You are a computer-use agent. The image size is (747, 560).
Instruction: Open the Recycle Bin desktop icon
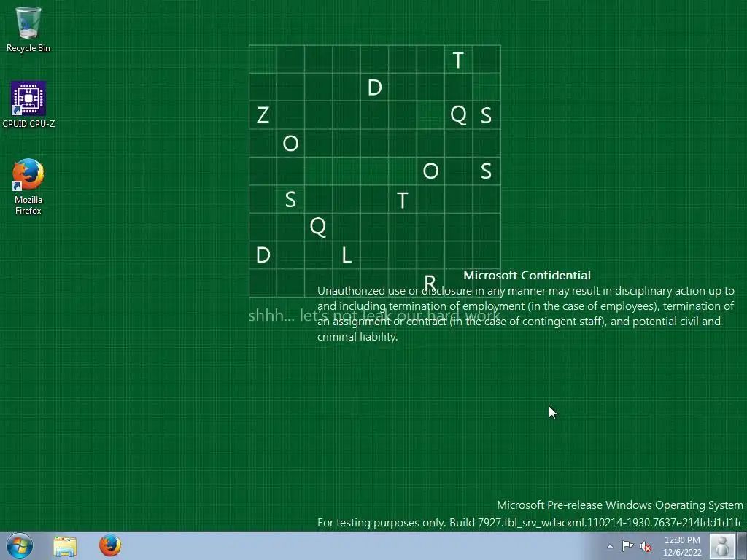28,29
